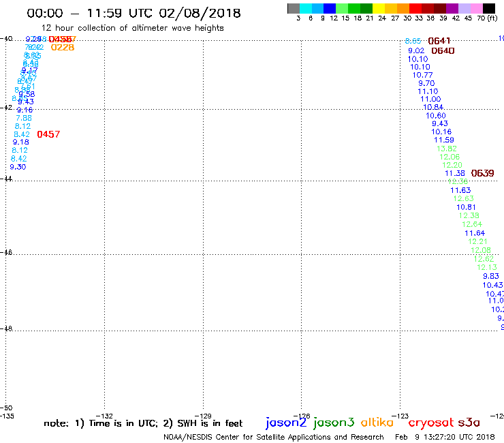Click the 7.88 wave height value

(x=24, y=118)
